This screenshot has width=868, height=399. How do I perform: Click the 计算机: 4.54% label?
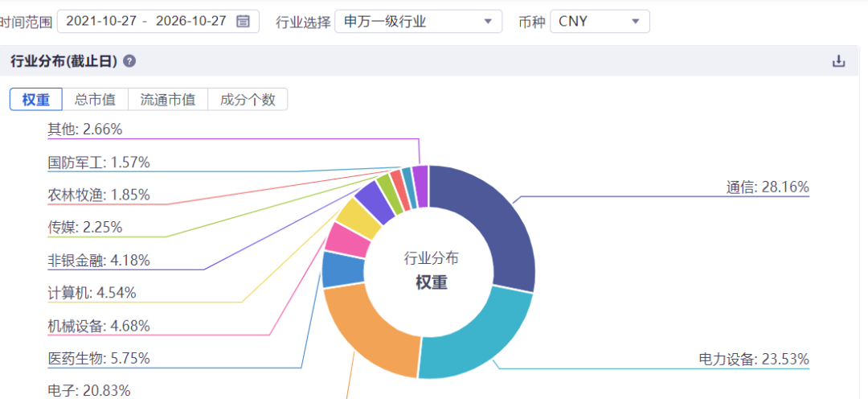[92, 293]
